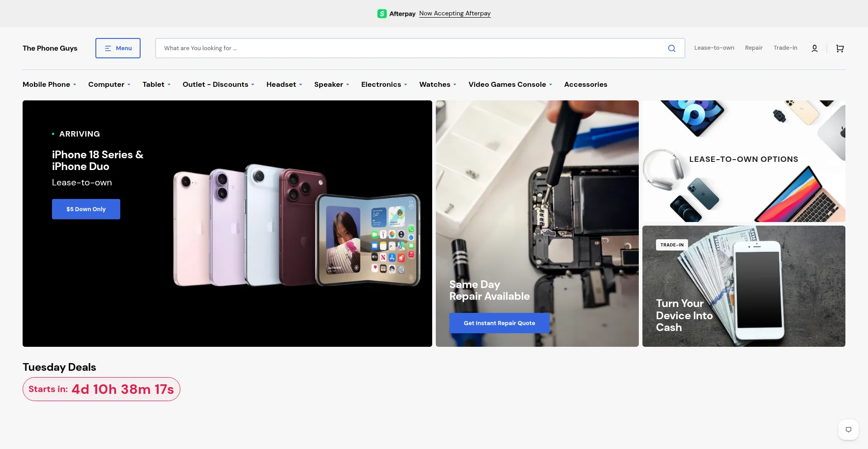Open the Menu button
This screenshot has height=449, width=868.
(x=118, y=48)
